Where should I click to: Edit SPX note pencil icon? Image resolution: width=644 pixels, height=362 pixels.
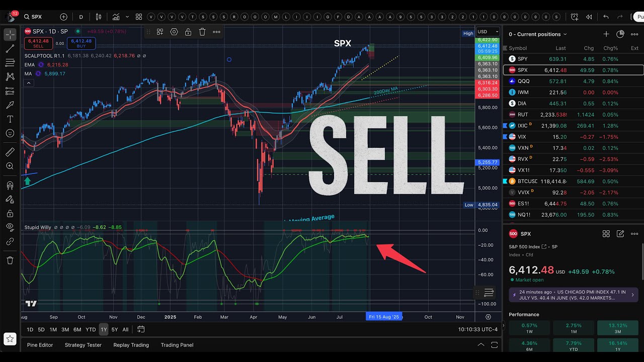point(620,234)
